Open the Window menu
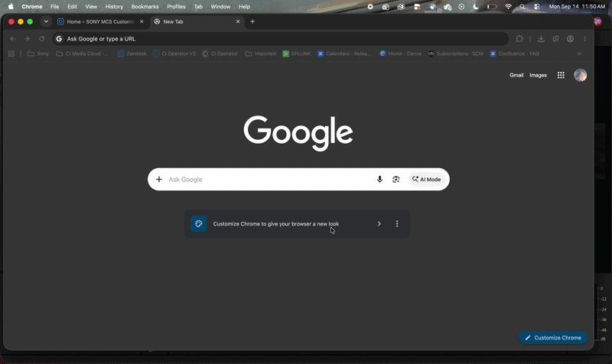The height and width of the screenshot is (364, 612). [220, 7]
